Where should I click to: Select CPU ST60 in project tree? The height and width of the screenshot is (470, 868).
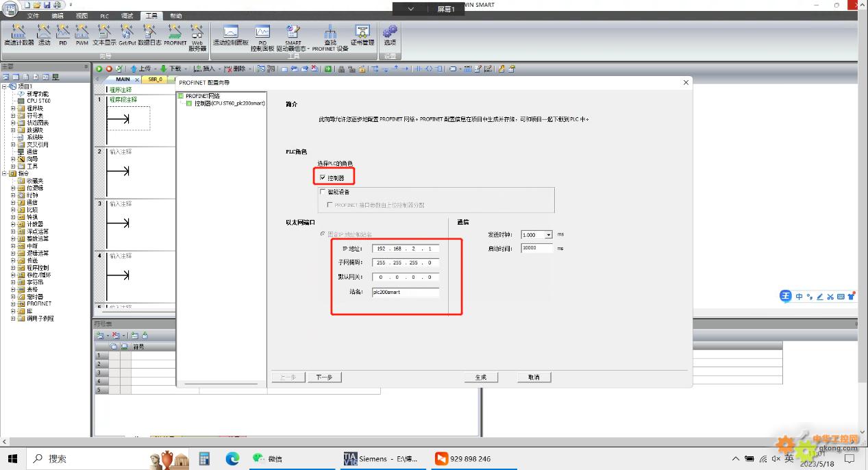[38, 101]
